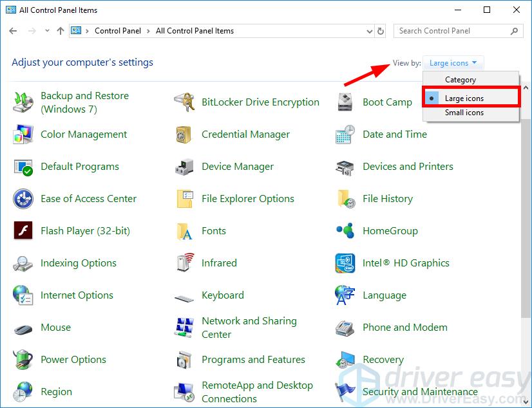The width and height of the screenshot is (532, 408).
Task: Click the Programs and Features icon
Action: (x=185, y=360)
